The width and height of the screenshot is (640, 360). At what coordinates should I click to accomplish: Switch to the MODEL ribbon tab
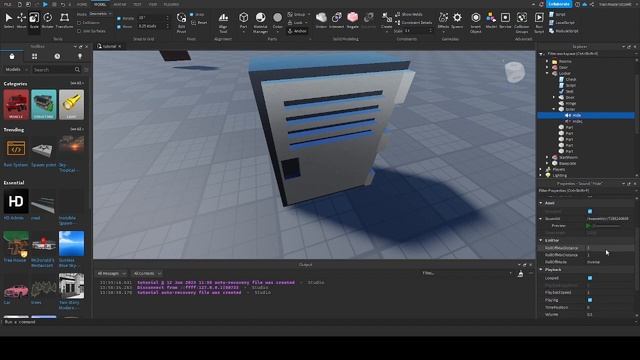100,4
